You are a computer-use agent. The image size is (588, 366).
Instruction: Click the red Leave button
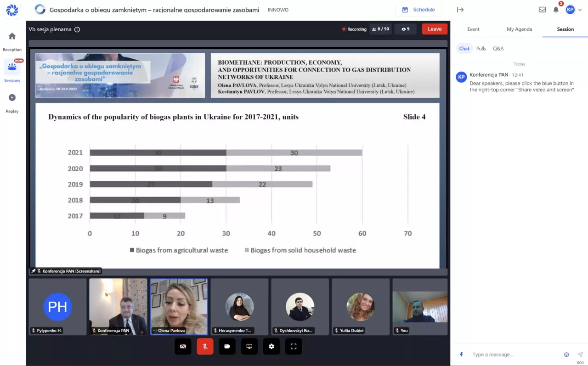(435, 29)
